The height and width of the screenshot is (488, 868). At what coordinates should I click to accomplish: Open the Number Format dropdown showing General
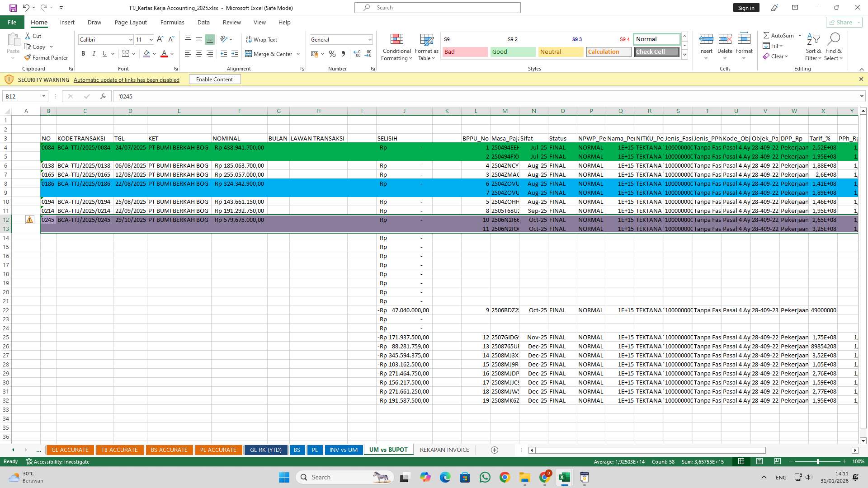pos(341,39)
